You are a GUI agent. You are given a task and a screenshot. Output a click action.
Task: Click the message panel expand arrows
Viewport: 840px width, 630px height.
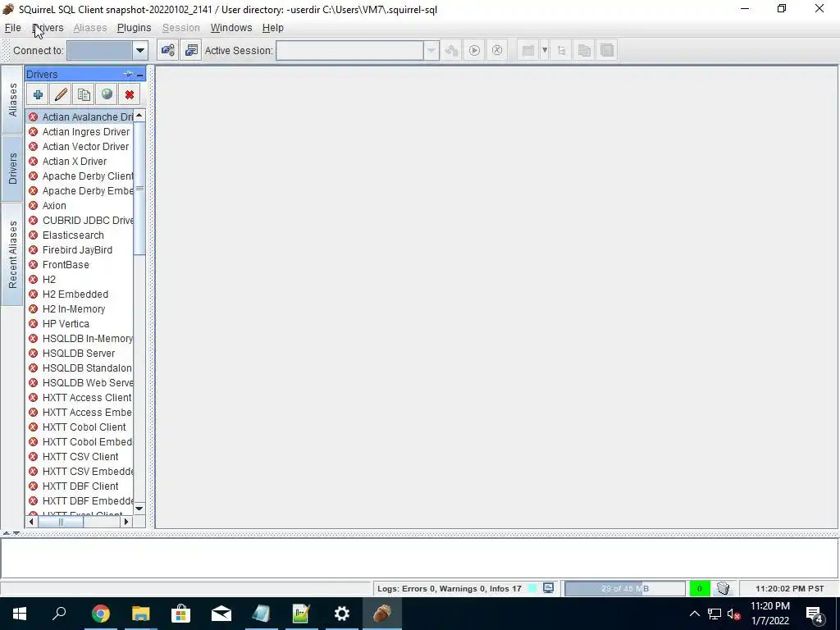[x=11, y=533]
